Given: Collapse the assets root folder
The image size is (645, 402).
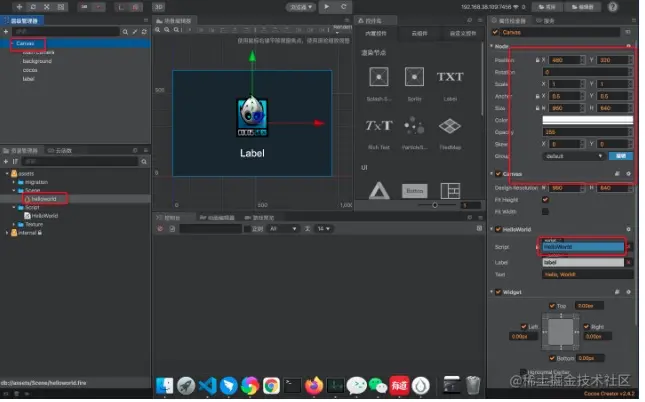Looking at the screenshot, I should click(7, 174).
